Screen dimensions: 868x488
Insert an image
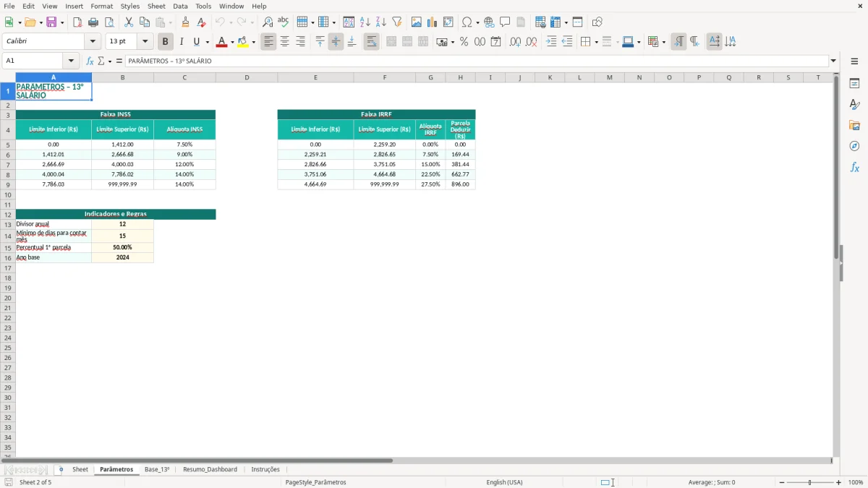(x=417, y=22)
